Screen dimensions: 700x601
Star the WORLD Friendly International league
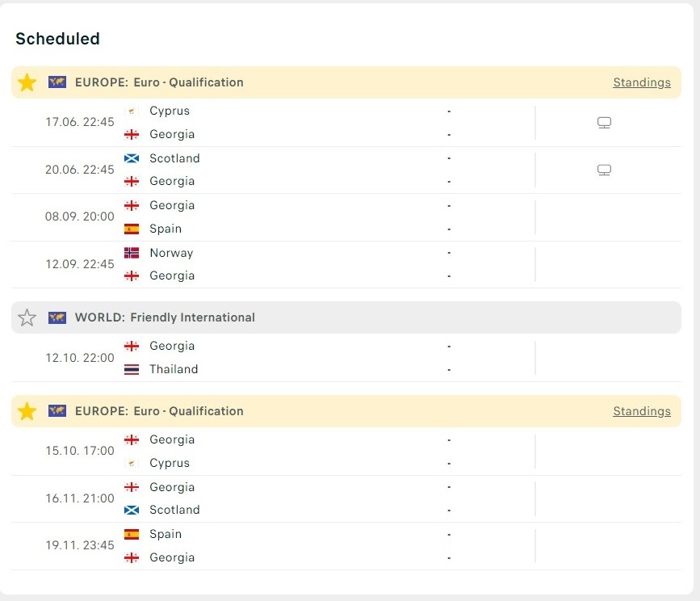(x=27, y=317)
